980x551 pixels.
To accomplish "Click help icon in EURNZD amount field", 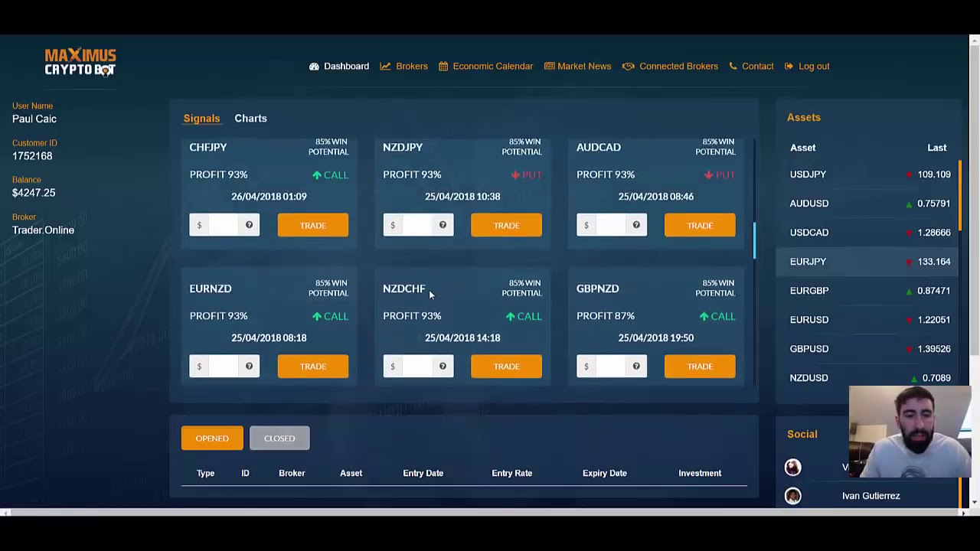I will (249, 367).
